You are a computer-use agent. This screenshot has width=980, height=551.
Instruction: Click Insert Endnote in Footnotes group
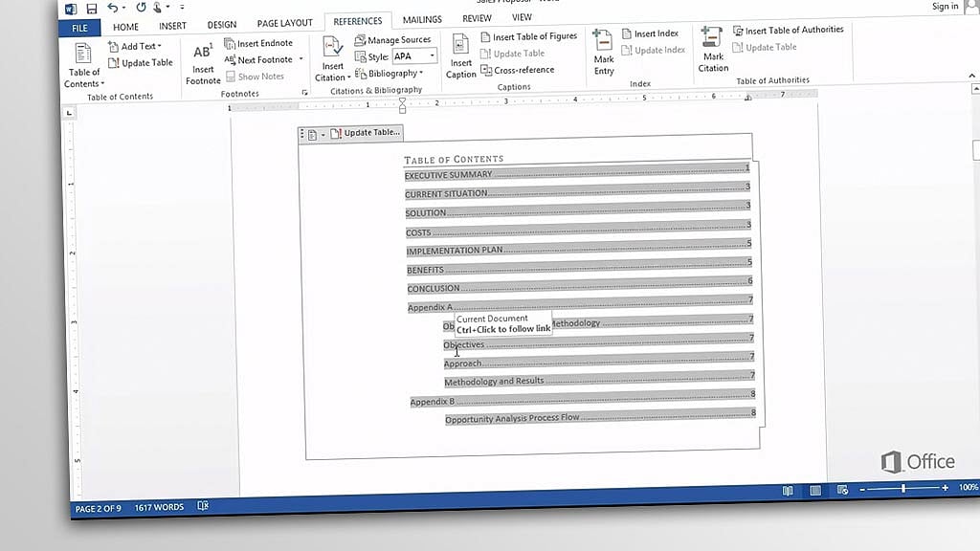[x=258, y=43]
